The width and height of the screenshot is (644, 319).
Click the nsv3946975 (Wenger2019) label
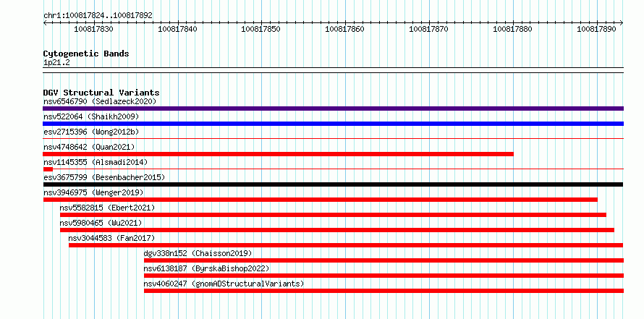(93, 192)
